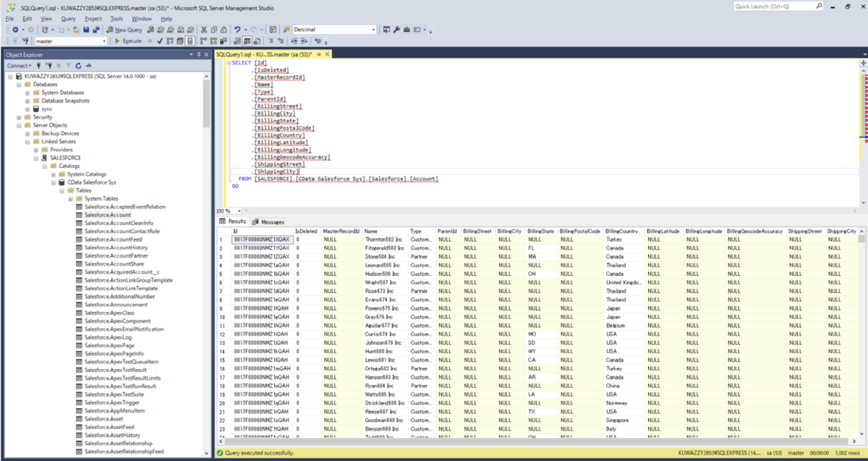Open the master database dropdown
868x461 pixels.
point(103,41)
